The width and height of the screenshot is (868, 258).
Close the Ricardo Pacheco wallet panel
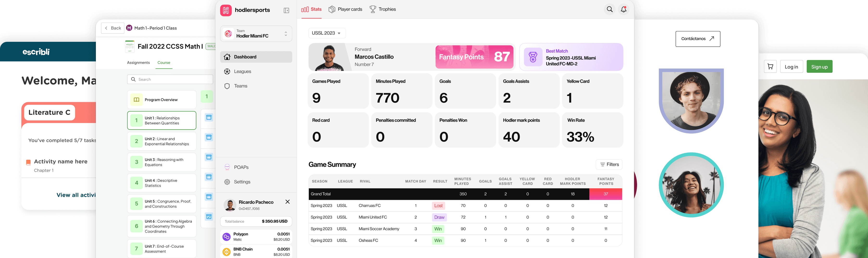click(287, 202)
